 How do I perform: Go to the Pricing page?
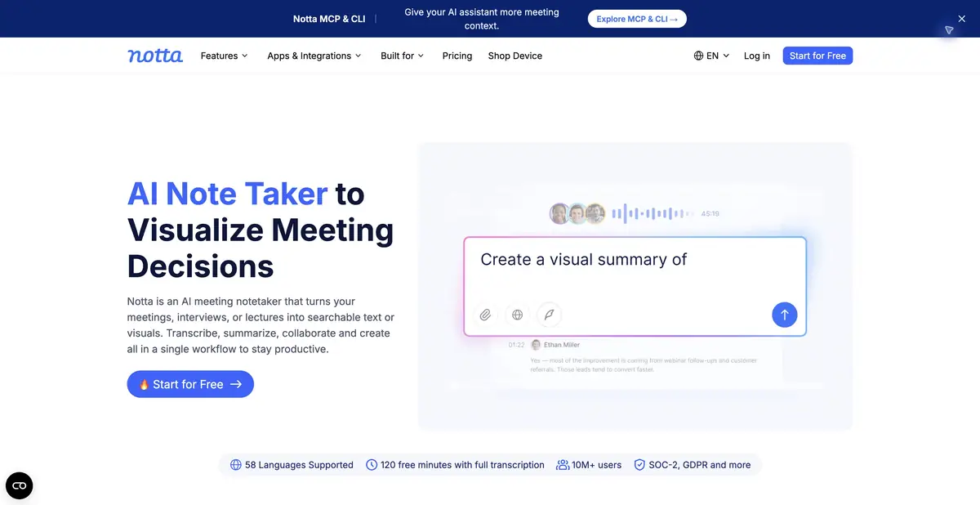[x=457, y=56]
